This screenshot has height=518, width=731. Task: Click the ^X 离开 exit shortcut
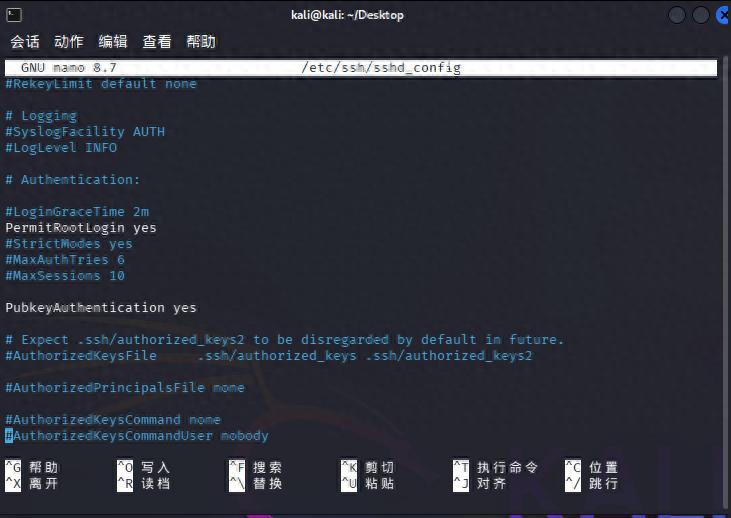32,483
